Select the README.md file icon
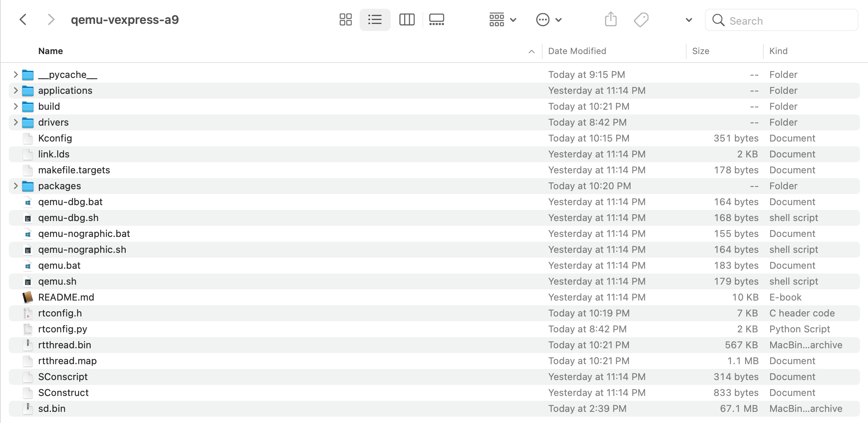 (27, 297)
